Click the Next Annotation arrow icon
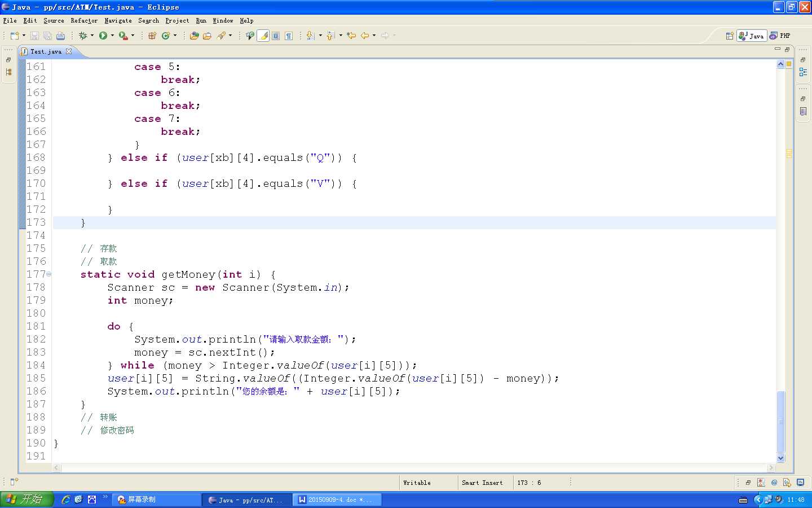 point(310,36)
